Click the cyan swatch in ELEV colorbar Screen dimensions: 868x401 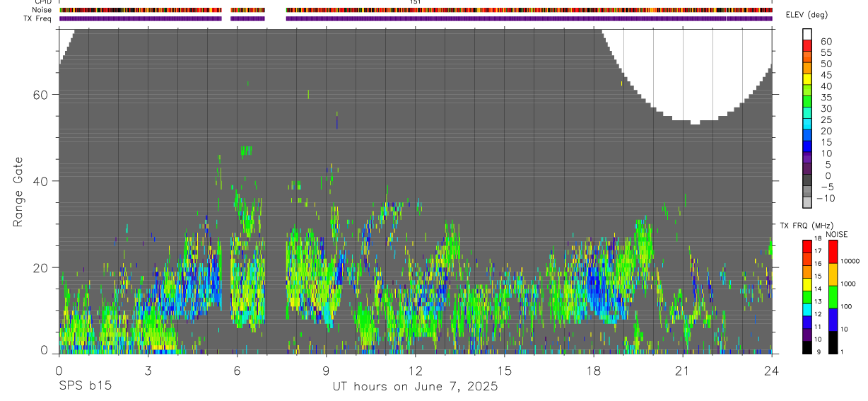[x=807, y=124]
